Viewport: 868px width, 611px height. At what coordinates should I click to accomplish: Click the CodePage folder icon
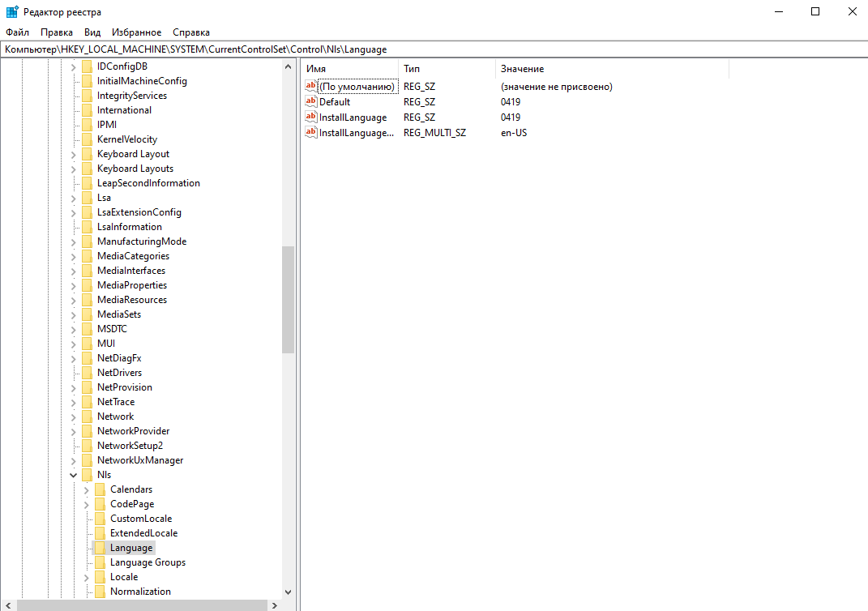point(100,504)
